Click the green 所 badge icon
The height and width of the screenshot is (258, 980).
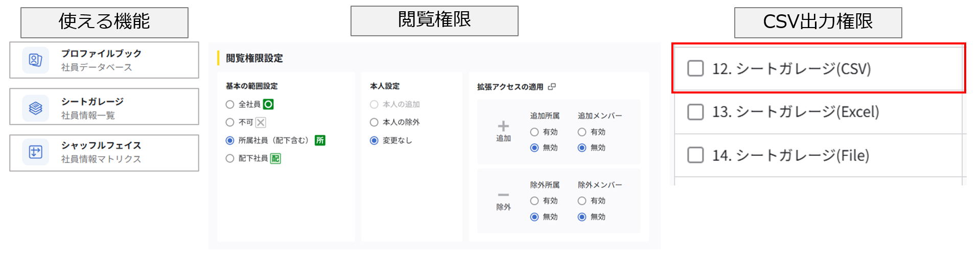click(320, 140)
